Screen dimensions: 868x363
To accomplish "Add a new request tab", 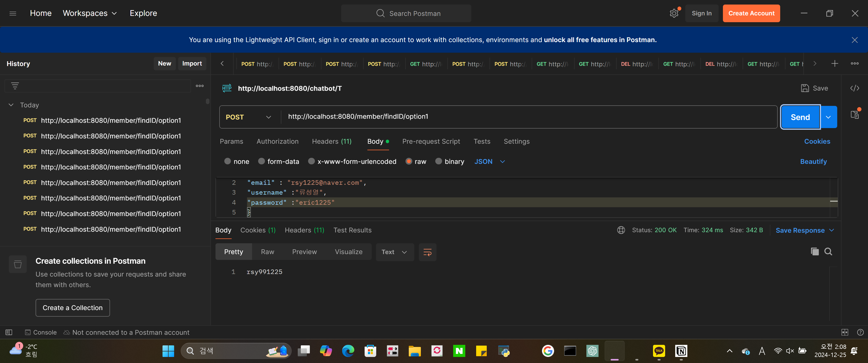I will click(x=835, y=64).
